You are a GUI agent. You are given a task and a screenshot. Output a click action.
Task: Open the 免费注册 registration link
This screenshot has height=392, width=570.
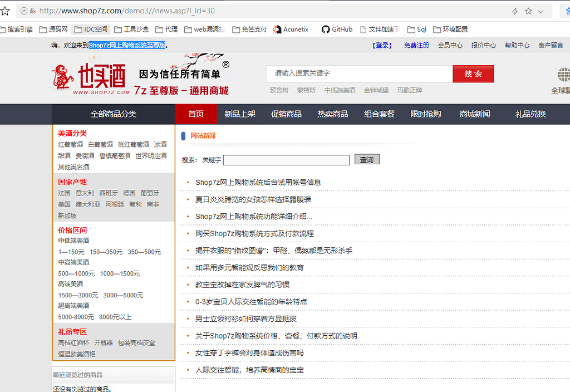417,45
